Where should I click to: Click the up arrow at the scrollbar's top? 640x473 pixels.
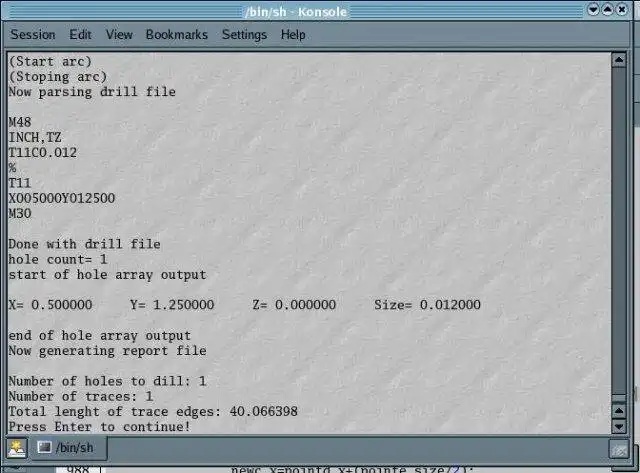point(619,60)
